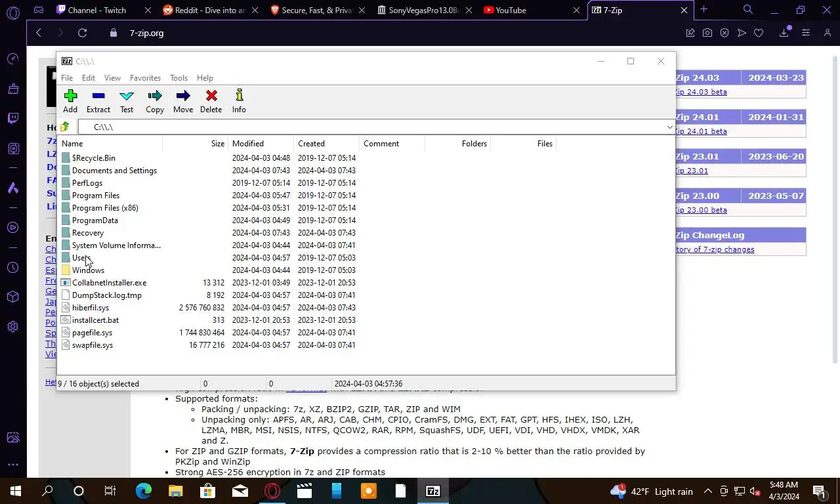The width and height of the screenshot is (840, 504).
Task: Click the Add toolbar icon in 7-Zip
Action: point(70,96)
